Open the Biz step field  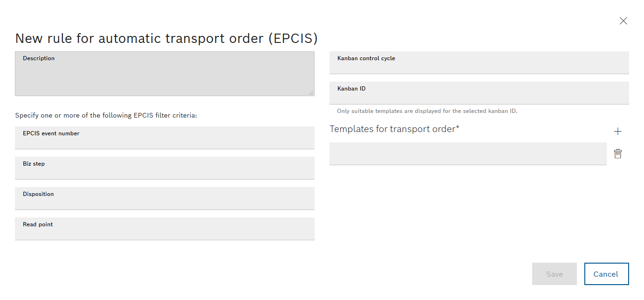click(164, 168)
